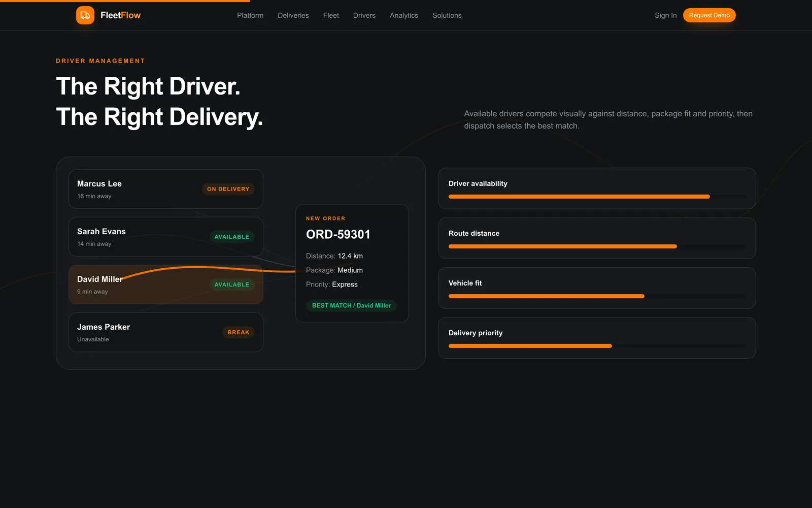The width and height of the screenshot is (812, 508).
Task: Open the Drivers nav link
Action: [364, 15]
